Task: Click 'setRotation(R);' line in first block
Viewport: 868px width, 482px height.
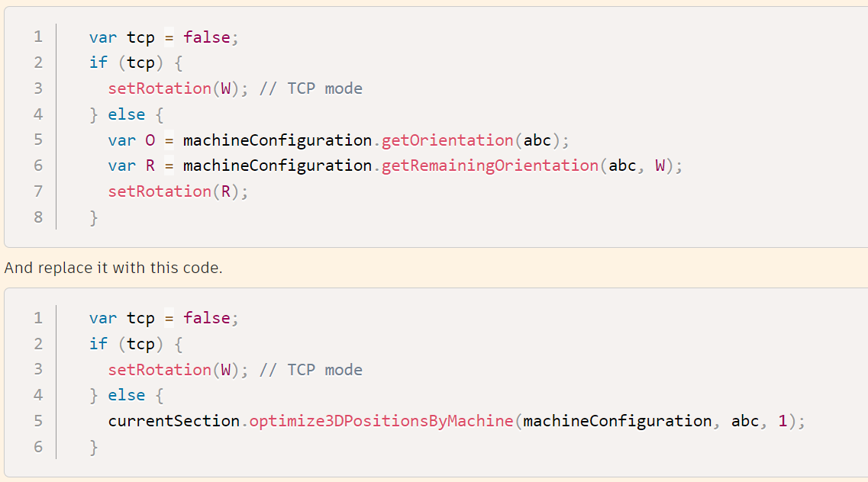Action: click(178, 191)
